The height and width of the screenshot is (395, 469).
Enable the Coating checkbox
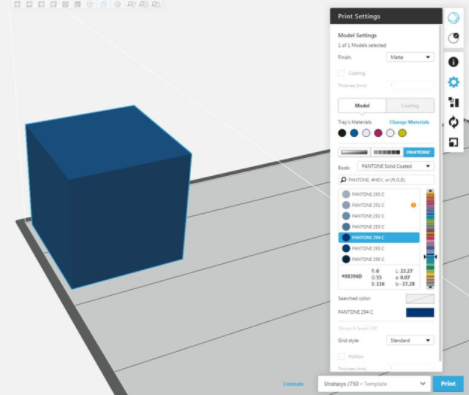[341, 73]
